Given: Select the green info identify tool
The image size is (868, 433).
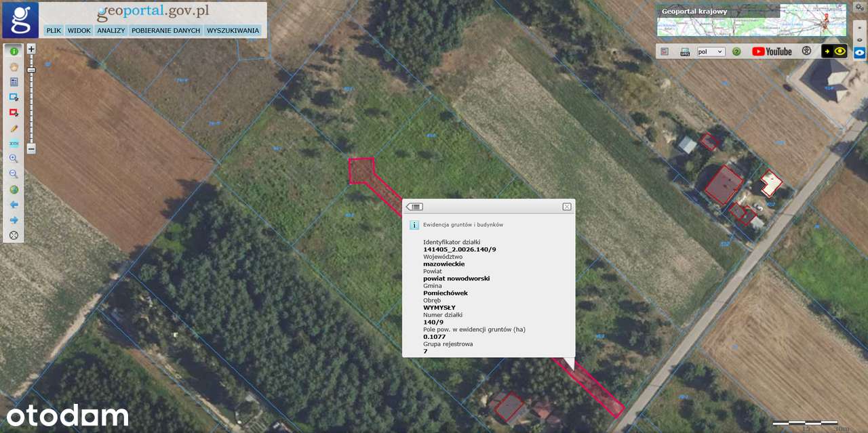Looking at the screenshot, I should click(14, 51).
